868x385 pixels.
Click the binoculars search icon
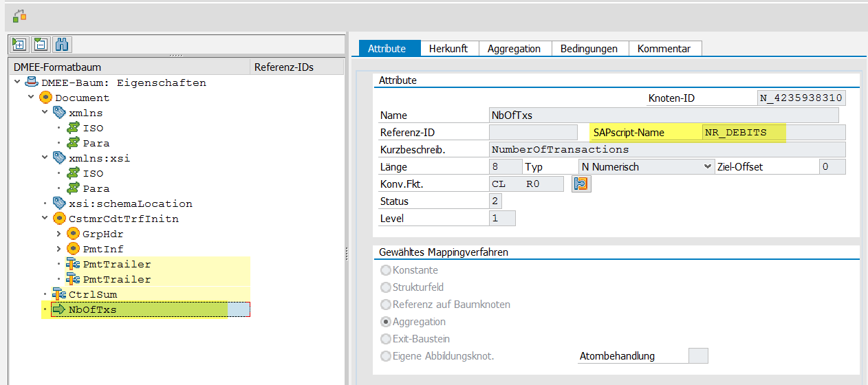click(x=62, y=45)
